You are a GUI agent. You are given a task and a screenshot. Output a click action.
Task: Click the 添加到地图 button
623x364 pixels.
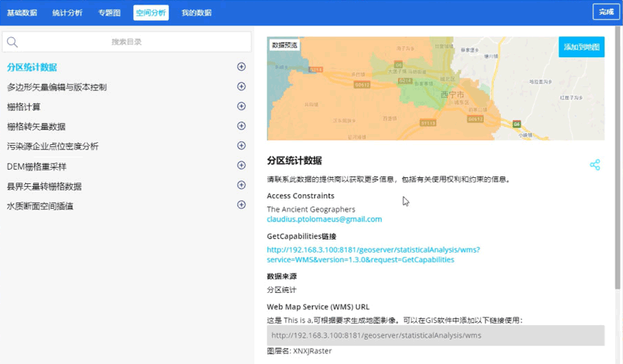(581, 47)
